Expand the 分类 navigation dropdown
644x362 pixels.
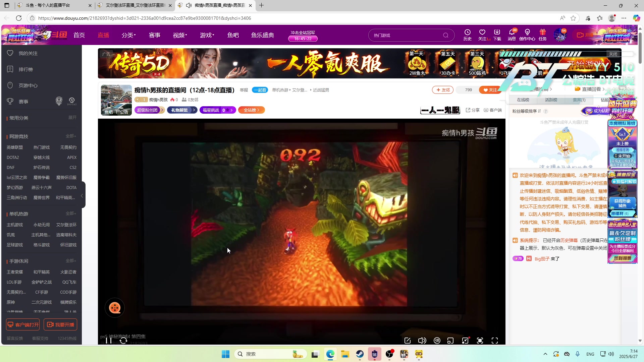[129, 35]
